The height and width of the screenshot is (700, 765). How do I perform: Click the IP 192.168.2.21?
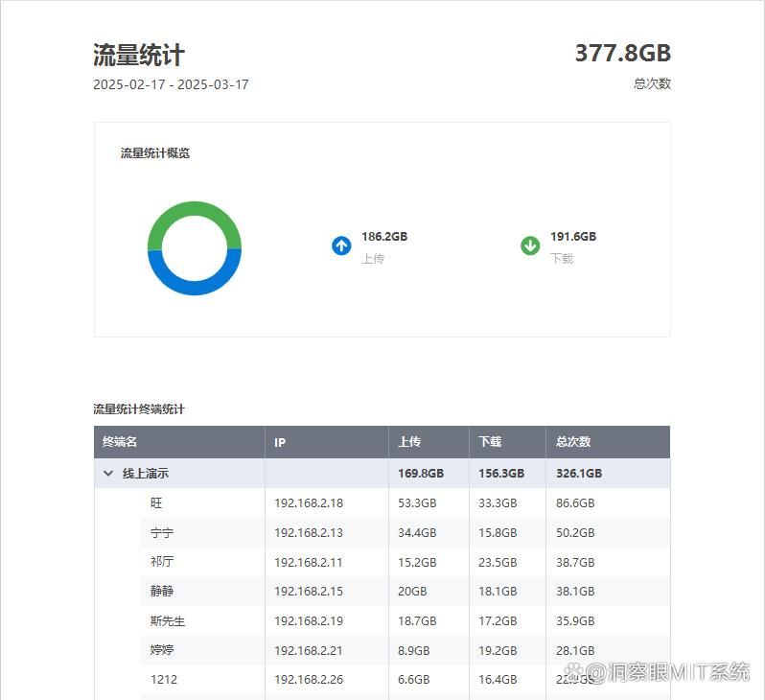(309, 651)
